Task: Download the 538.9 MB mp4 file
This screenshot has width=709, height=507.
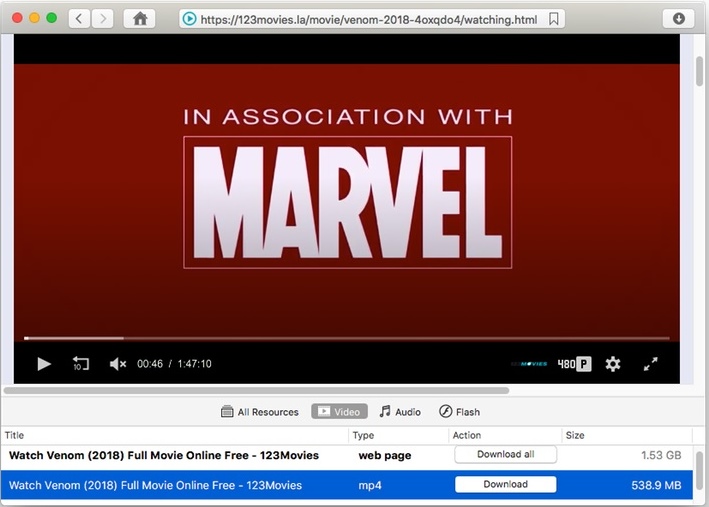Action: 506,484
